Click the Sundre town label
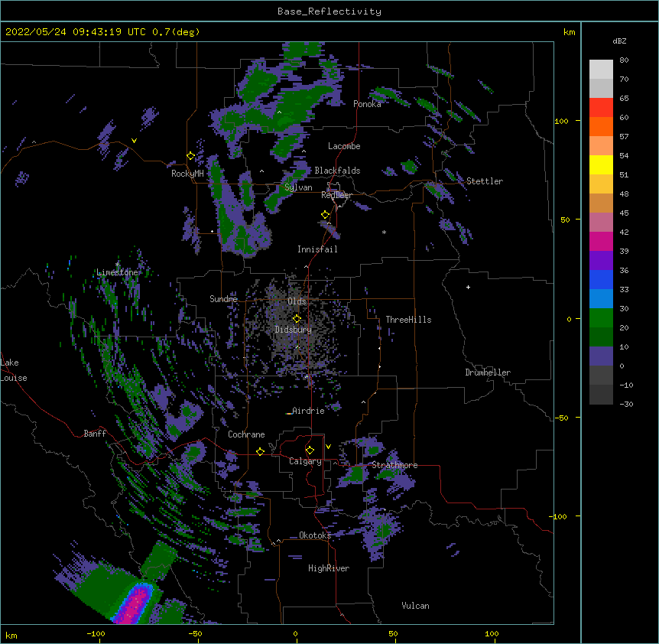 [x=223, y=299]
